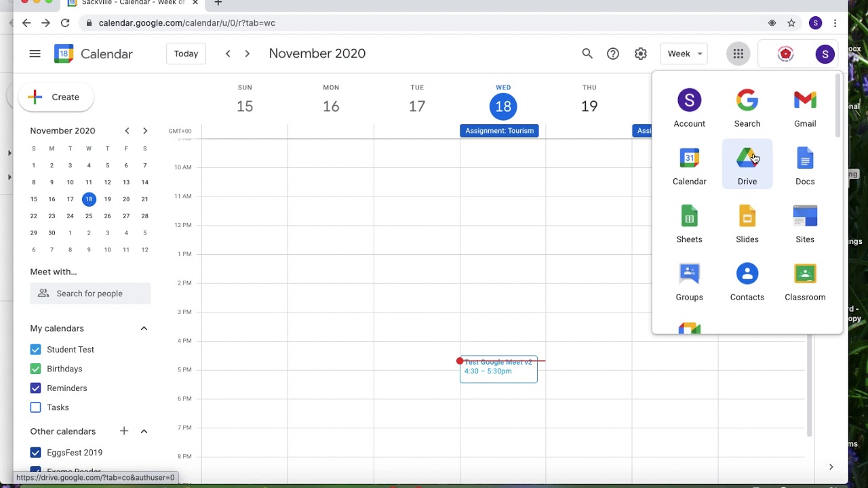Click the Google Calendar logo

point(64,54)
